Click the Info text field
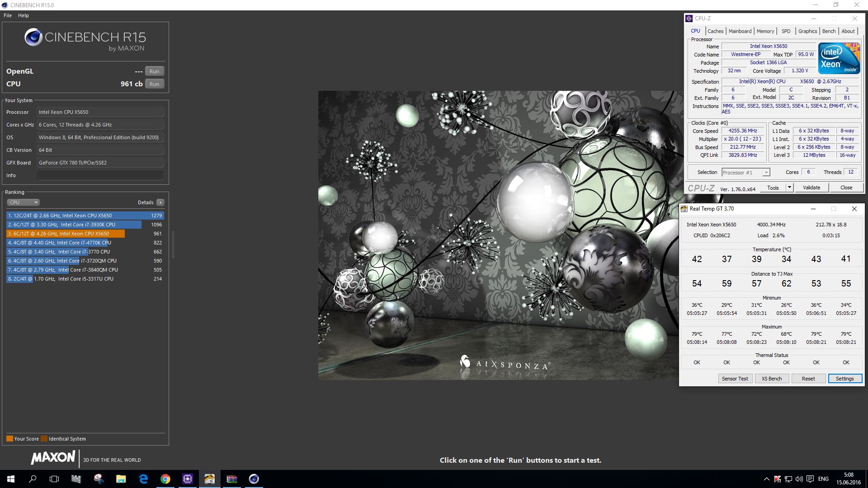This screenshot has width=868, height=488. (100, 175)
